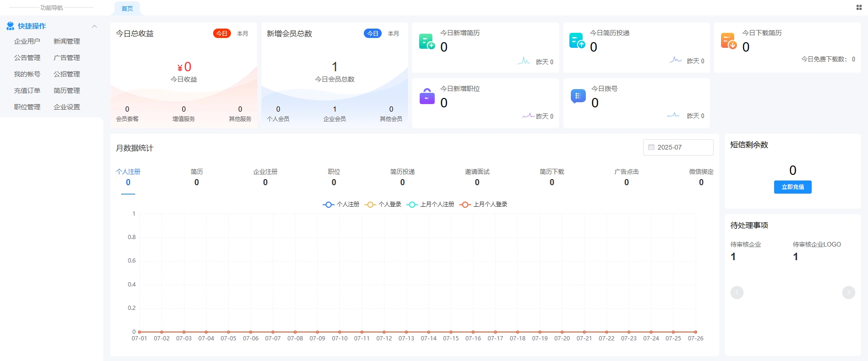Toggle 今日 in the 今日总收益 card
The width and height of the screenshot is (868, 361).
[222, 34]
